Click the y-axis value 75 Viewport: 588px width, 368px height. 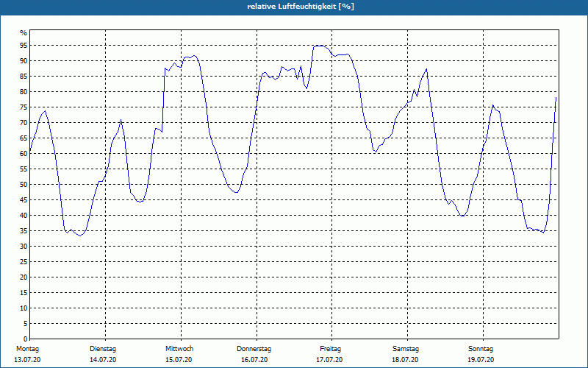[x=24, y=107]
